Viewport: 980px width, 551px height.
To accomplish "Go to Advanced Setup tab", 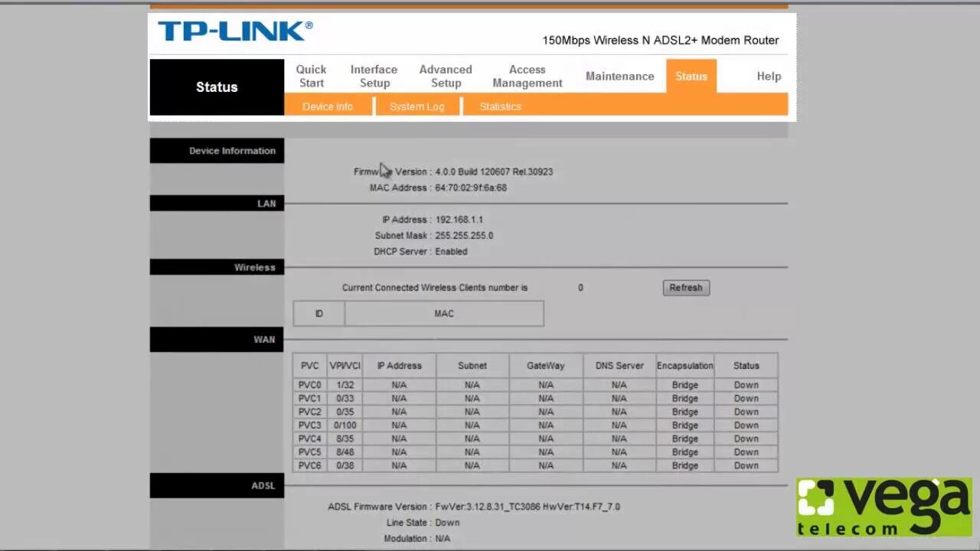I will (446, 76).
